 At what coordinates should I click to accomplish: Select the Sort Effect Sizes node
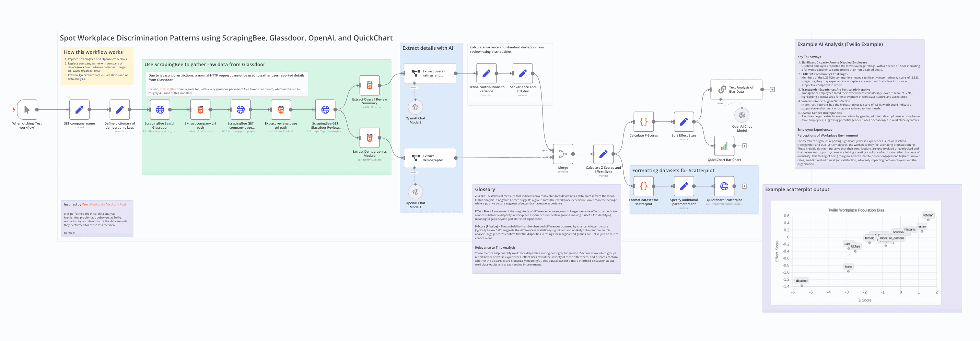pyautogui.click(x=684, y=122)
